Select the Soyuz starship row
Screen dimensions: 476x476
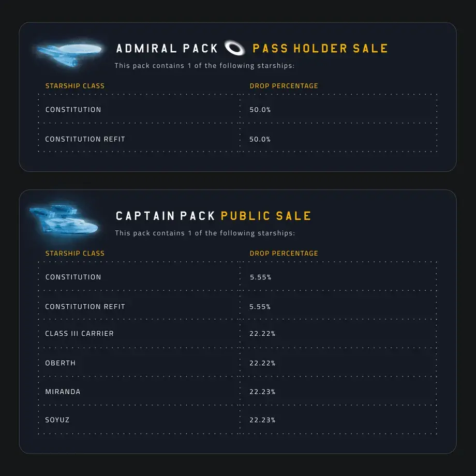(57, 420)
